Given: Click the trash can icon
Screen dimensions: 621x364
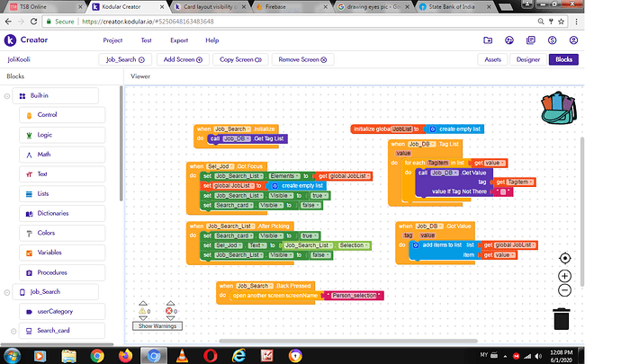Looking at the screenshot, I should [562, 318].
